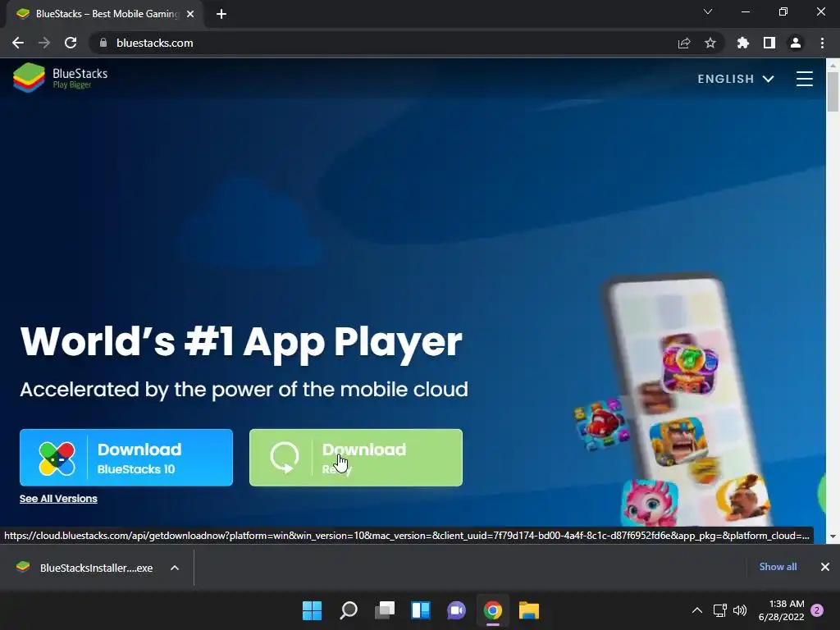Viewport: 840px width, 630px height.
Task: Click scrollbar down arrow
Action: pyautogui.click(x=832, y=536)
